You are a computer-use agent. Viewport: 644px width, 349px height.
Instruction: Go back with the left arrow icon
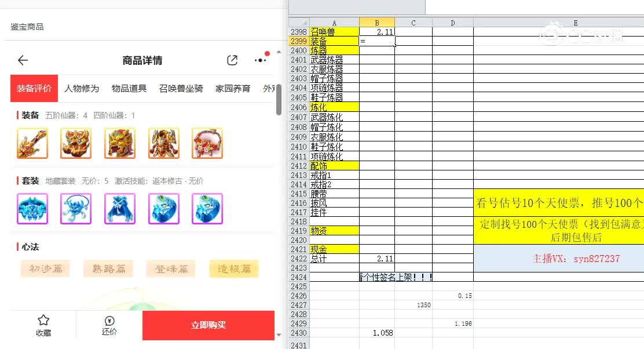click(23, 60)
